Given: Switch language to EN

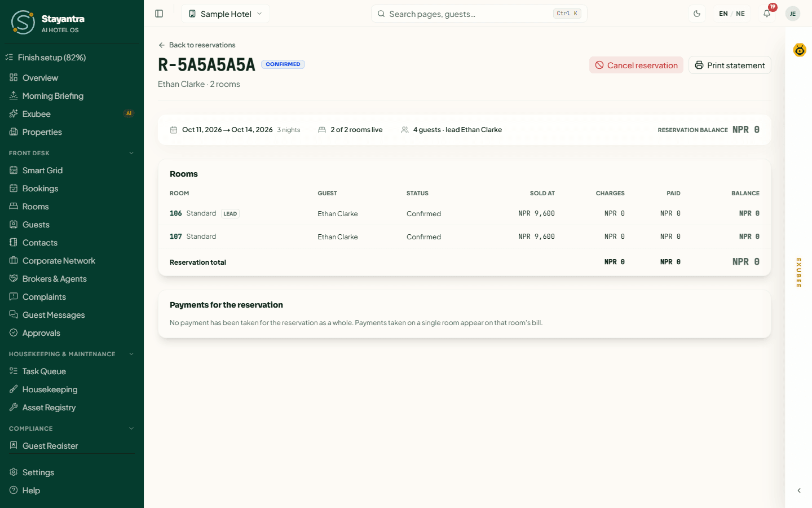Looking at the screenshot, I should pos(723,14).
